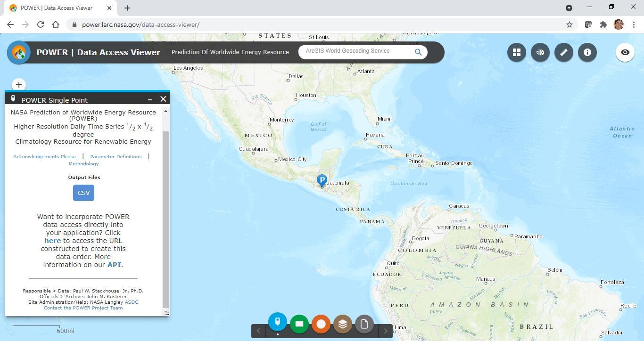Open the brown layers stack widget

[x=343, y=324]
